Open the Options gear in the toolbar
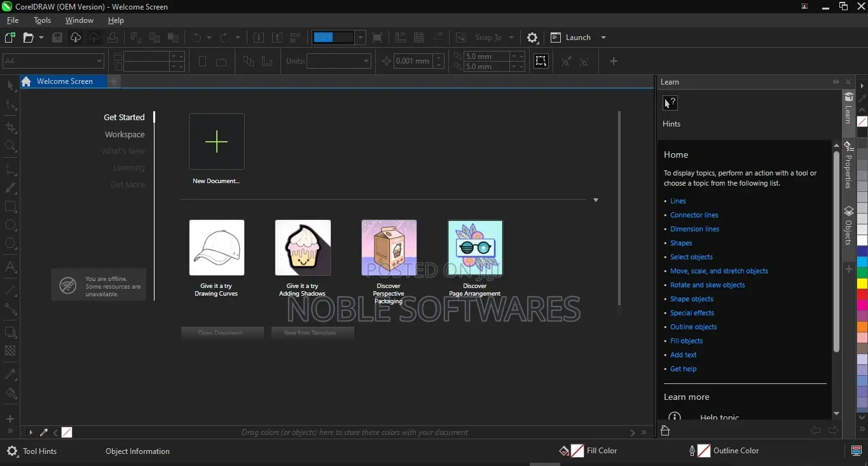The width and height of the screenshot is (868, 466). 533,38
